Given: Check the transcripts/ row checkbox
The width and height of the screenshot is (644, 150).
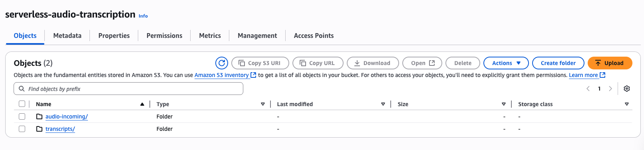Looking at the screenshot, I should click(x=22, y=129).
